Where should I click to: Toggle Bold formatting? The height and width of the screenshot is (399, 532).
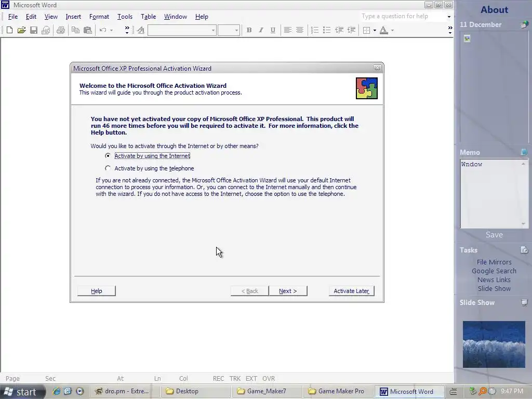249,30
